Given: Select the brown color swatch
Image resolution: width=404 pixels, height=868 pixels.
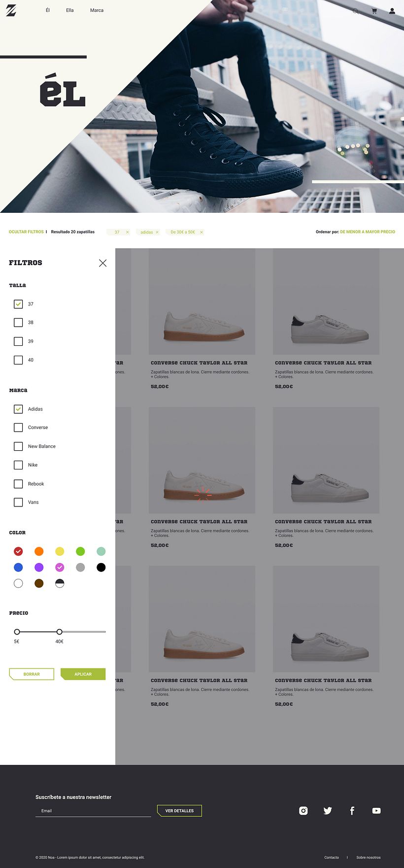Looking at the screenshot, I should pyautogui.click(x=39, y=583).
